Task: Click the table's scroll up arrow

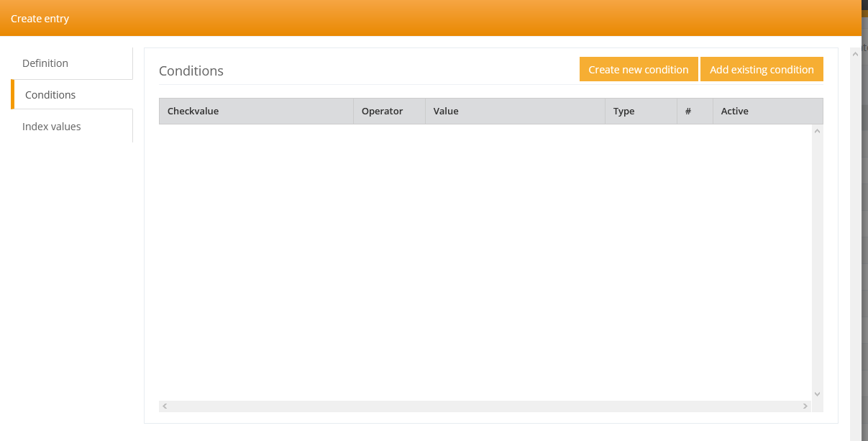Action: coord(817,131)
